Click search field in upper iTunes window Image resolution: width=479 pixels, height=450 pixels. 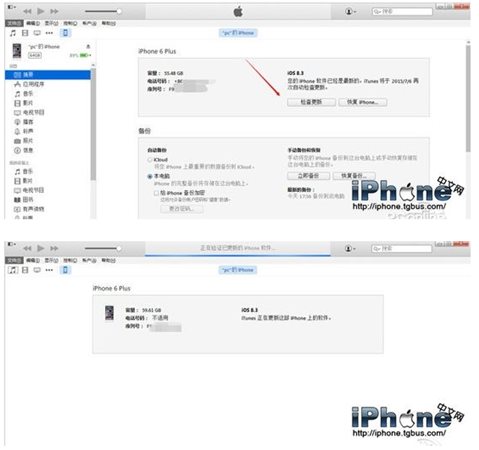402,12
